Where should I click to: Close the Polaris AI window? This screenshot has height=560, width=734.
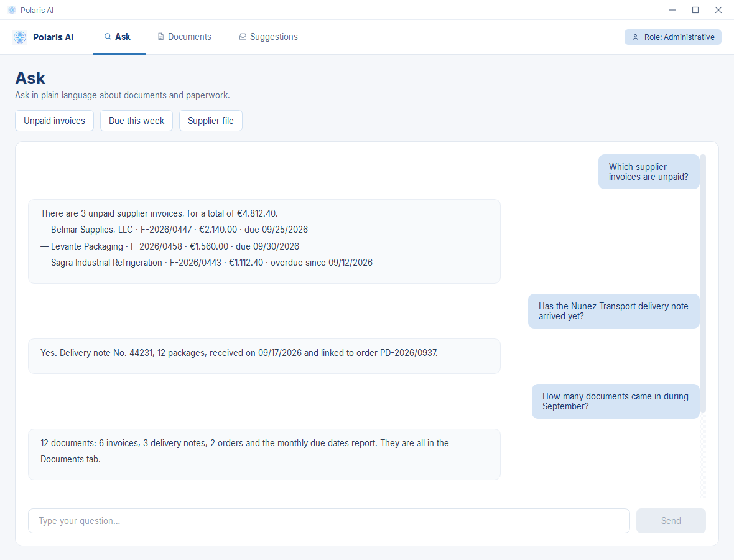(718, 10)
